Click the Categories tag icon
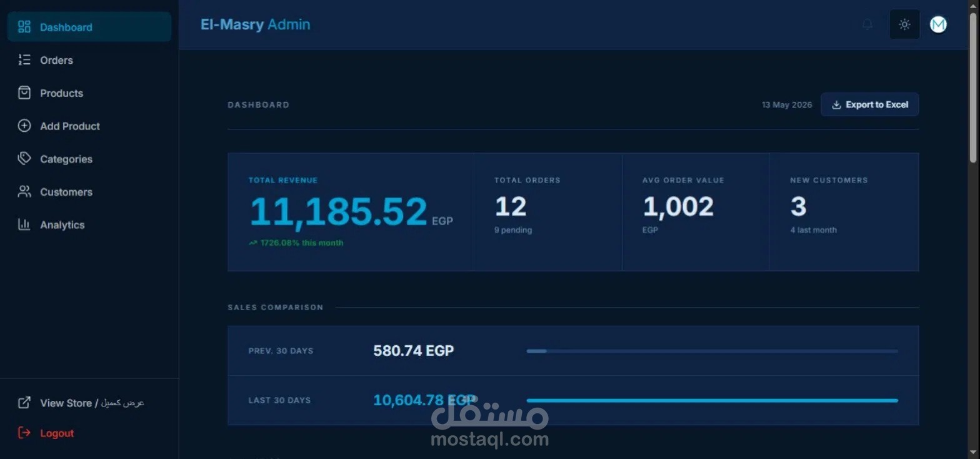 coord(24,159)
